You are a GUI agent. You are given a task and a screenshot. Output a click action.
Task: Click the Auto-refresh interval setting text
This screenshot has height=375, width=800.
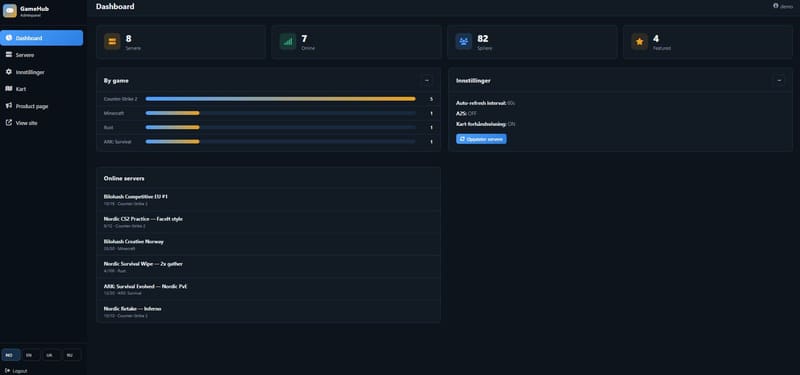(486, 103)
